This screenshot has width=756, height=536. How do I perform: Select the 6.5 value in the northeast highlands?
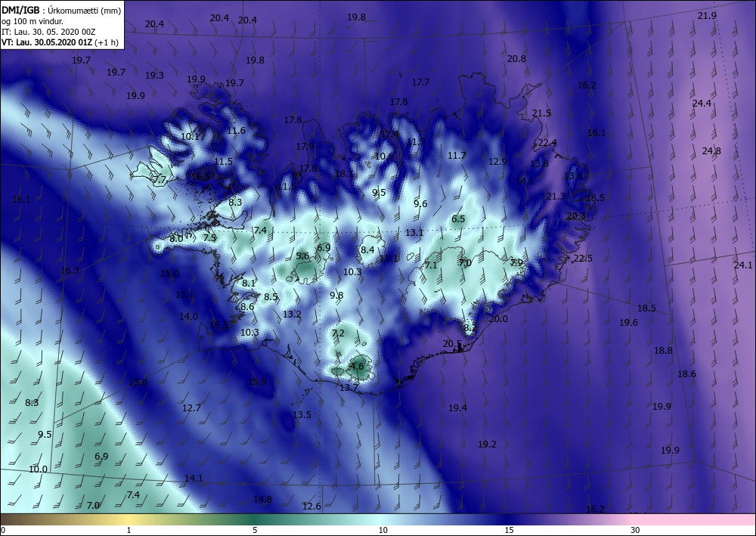pyautogui.click(x=458, y=218)
